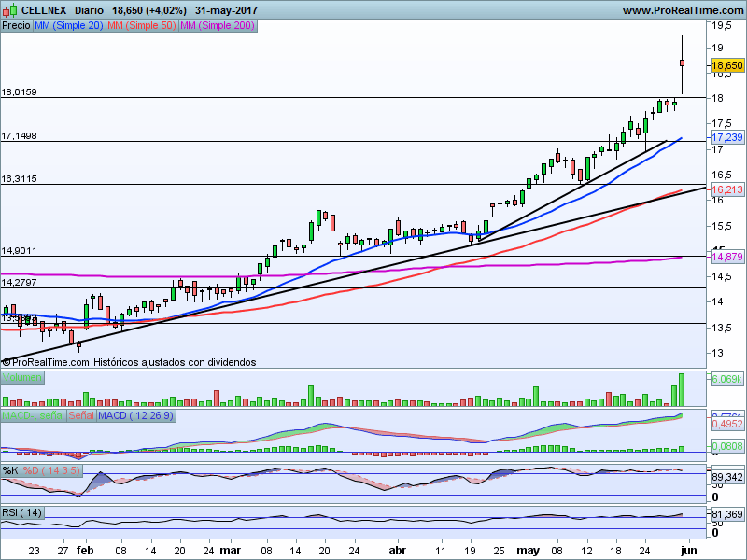Click the RSI ( 14) panel label
Viewport: 747px width, 560px height.
pos(21,512)
